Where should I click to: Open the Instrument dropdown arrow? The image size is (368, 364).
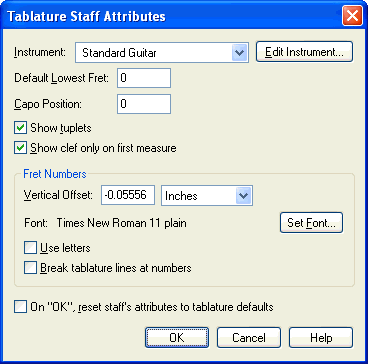pyautogui.click(x=239, y=52)
